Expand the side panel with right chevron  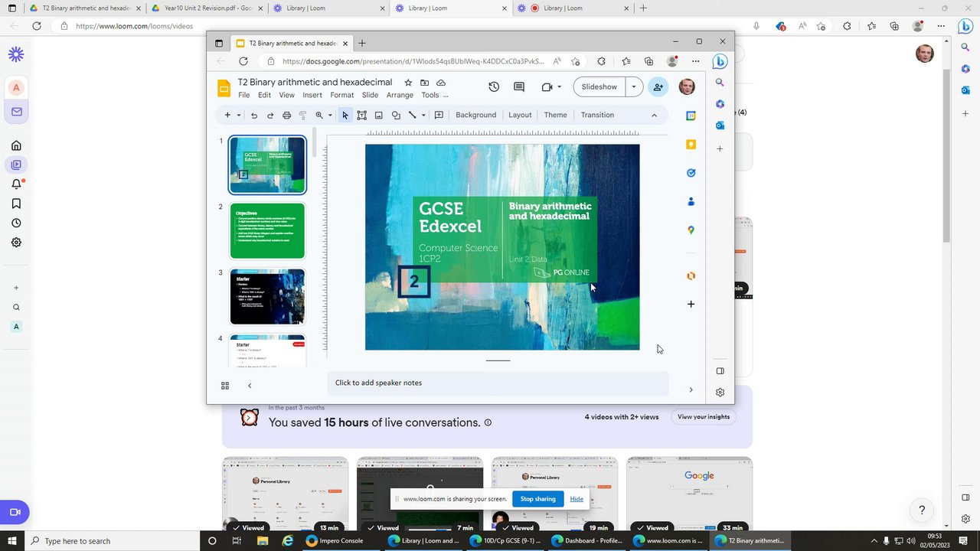point(691,390)
